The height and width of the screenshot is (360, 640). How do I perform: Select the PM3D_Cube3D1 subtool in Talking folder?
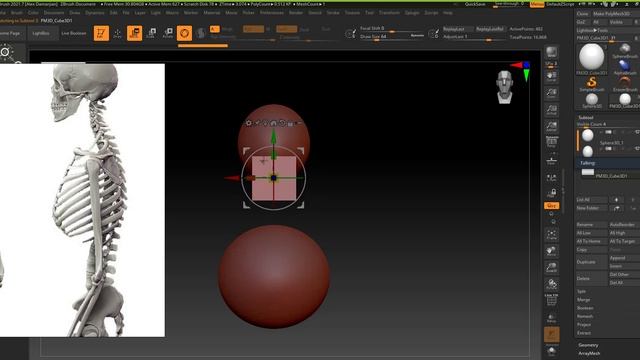610,173
